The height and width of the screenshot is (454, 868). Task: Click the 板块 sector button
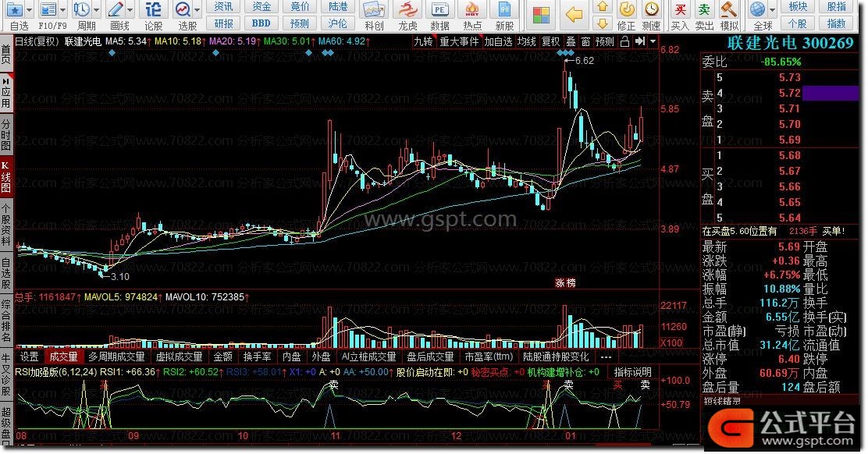pos(798,7)
